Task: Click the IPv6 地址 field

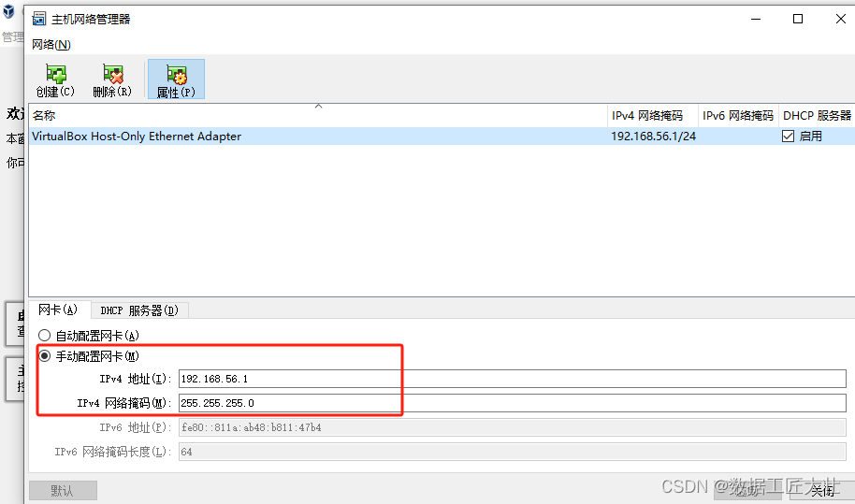Action: (512, 427)
